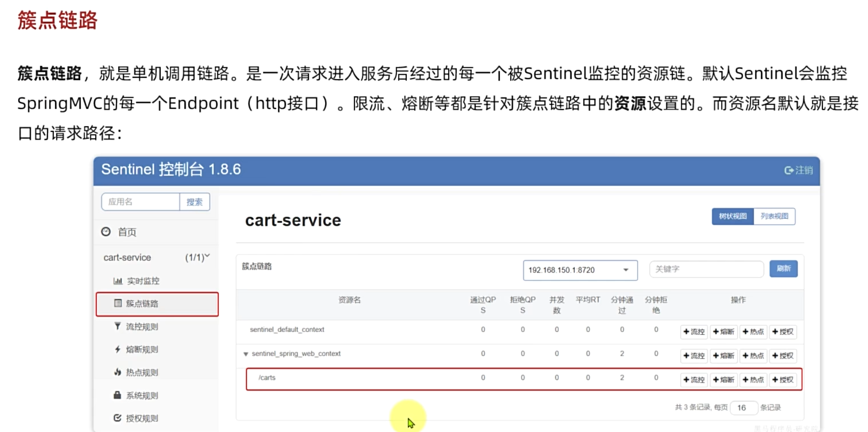This screenshot has height=432, width=868.
Task: Open 系统规则 menu item
Action: [142, 395]
